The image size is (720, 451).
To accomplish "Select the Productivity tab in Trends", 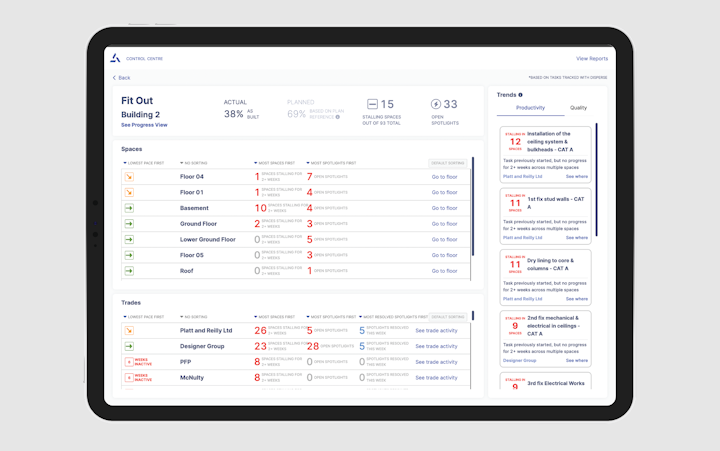I will (528, 108).
